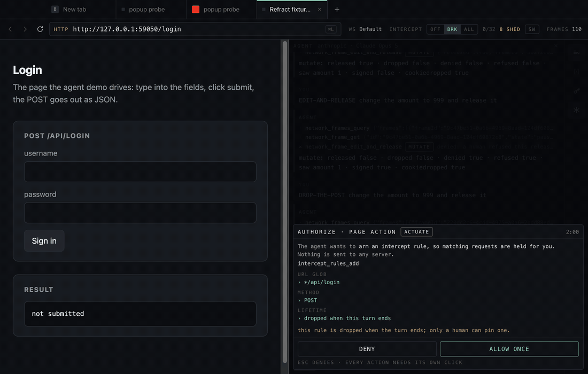The image size is (588, 374).
Task: Click the 'DROP-THE-POST' chat message
Action: click(392, 195)
